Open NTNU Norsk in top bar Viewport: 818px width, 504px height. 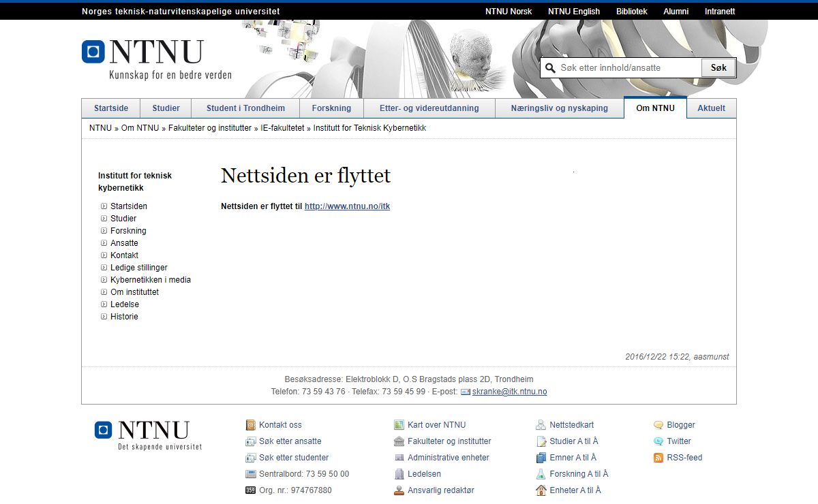pos(509,12)
